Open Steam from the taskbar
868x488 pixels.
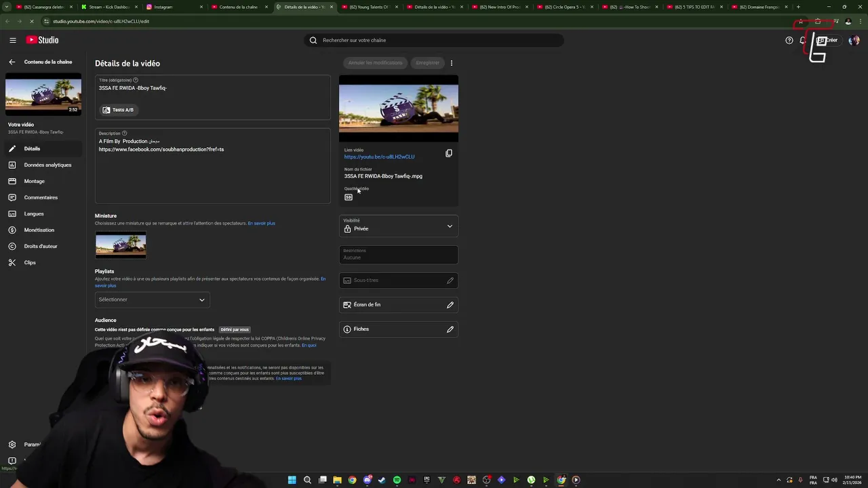tap(382, 480)
